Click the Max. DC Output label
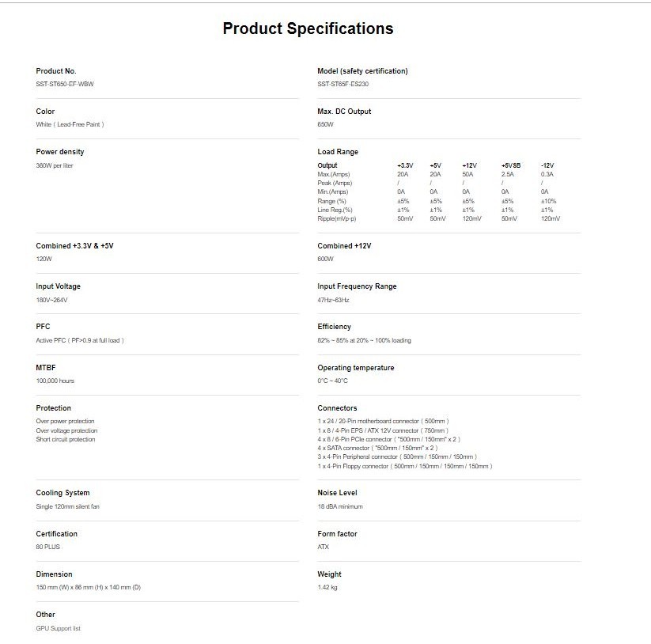The height and width of the screenshot is (644, 651). tap(344, 112)
